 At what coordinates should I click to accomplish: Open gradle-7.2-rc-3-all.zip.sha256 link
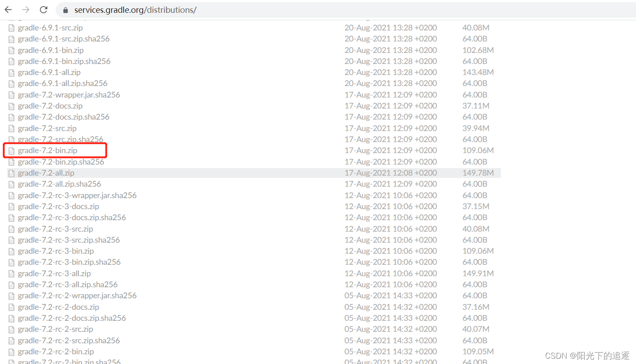pyautogui.click(x=68, y=285)
